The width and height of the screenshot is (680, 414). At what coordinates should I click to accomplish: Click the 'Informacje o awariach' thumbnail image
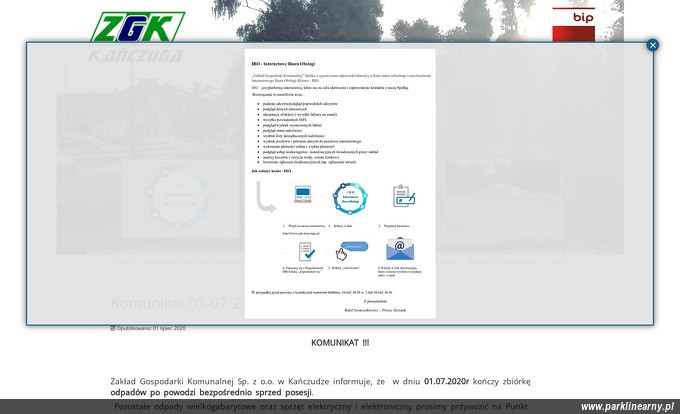[502, 199]
